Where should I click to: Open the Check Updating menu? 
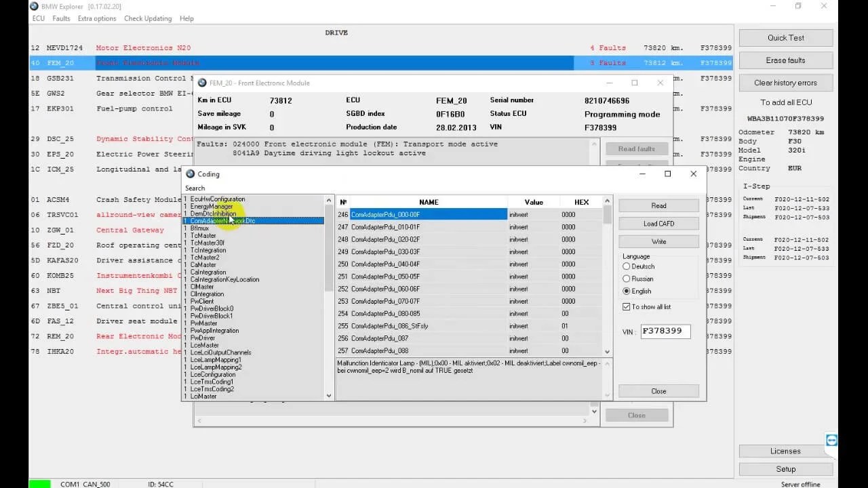pyautogui.click(x=148, y=18)
